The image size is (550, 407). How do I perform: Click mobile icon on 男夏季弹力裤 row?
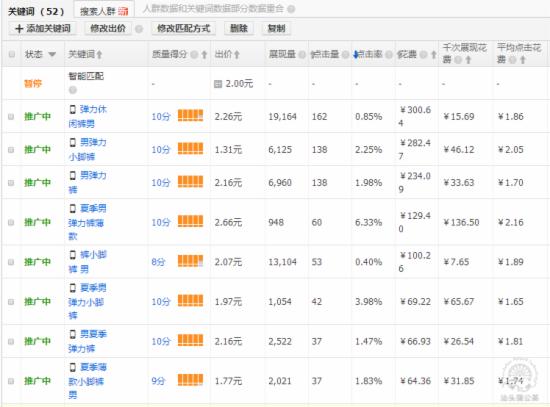point(73,334)
